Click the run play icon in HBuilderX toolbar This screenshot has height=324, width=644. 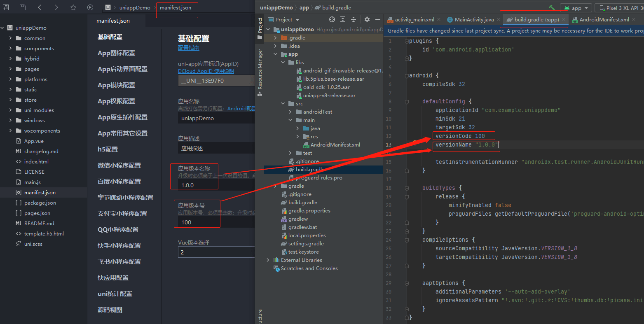[x=90, y=7]
